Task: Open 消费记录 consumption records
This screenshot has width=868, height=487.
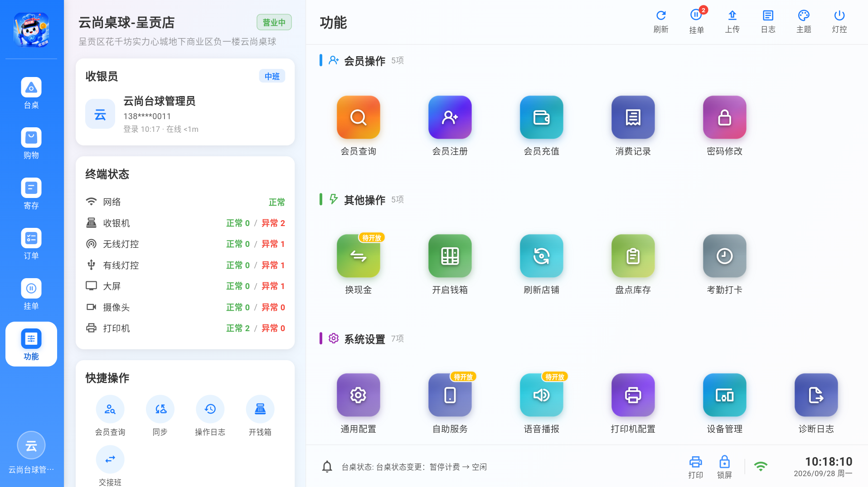Action: point(633,125)
